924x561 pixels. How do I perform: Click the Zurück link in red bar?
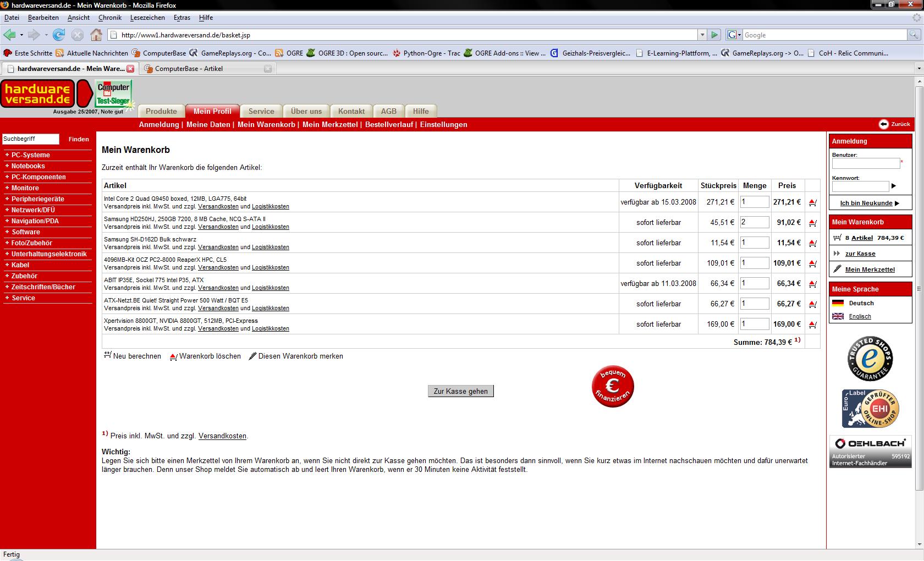(x=895, y=124)
